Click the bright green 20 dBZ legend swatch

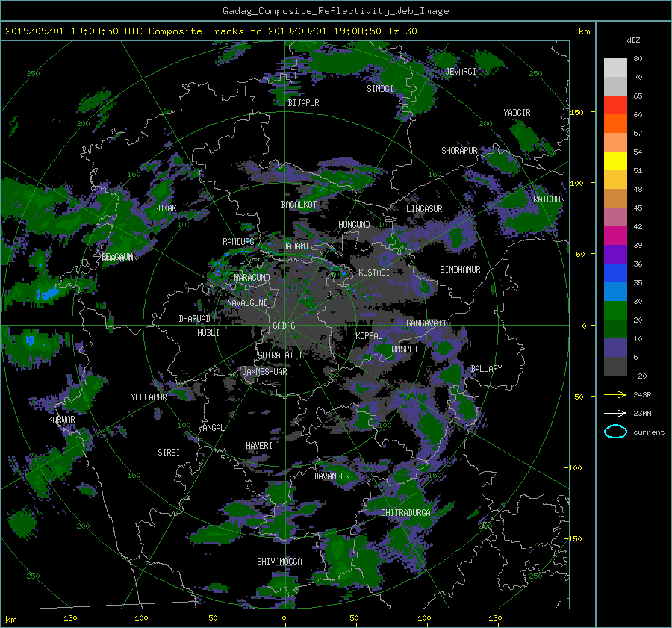click(x=615, y=311)
